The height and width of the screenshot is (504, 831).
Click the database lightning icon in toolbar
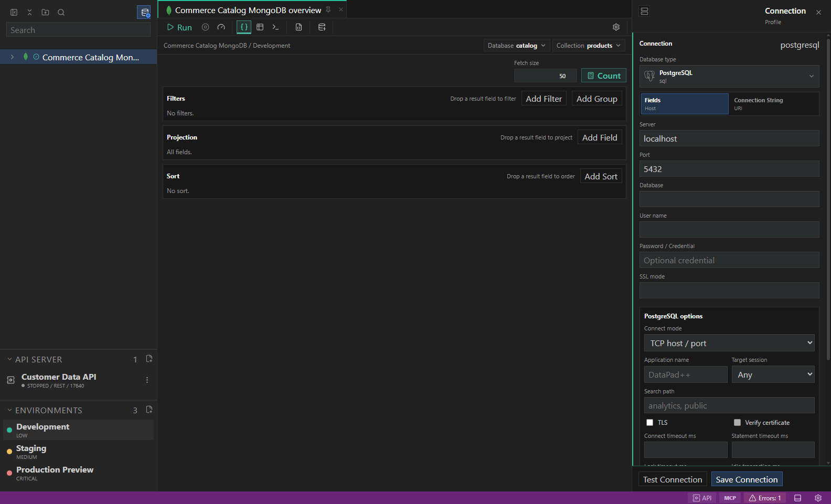point(322,27)
